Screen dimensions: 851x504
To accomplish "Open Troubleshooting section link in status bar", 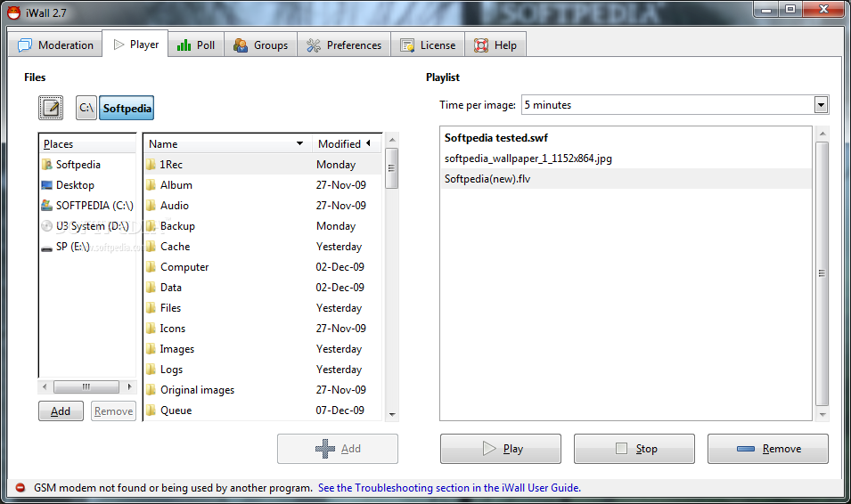I will click(449, 488).
